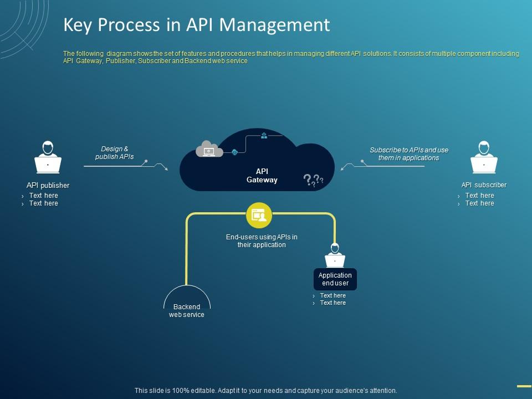Screen dimensions: 532x399
Task: Click first Text here under API publisher
Action: (x=43, y=196)
